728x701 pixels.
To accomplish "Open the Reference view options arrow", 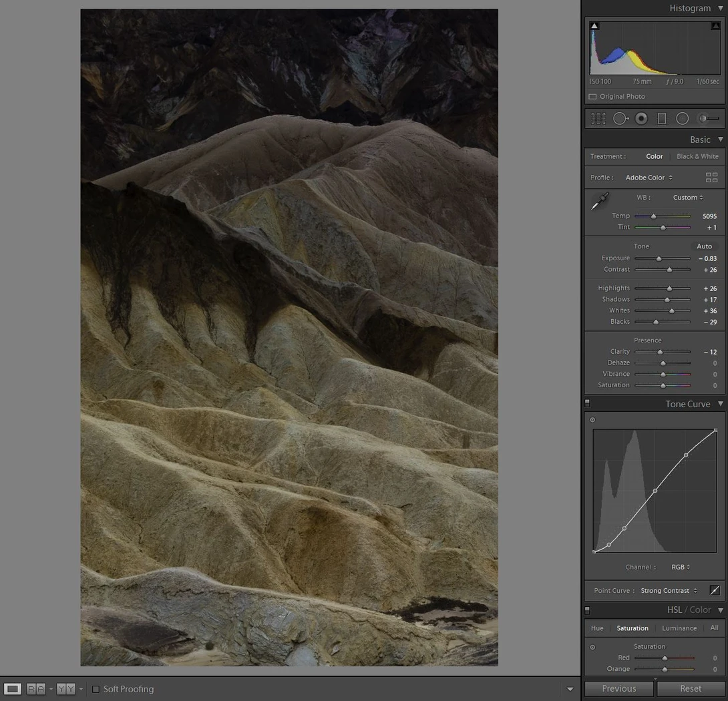I will coord(51,689).
